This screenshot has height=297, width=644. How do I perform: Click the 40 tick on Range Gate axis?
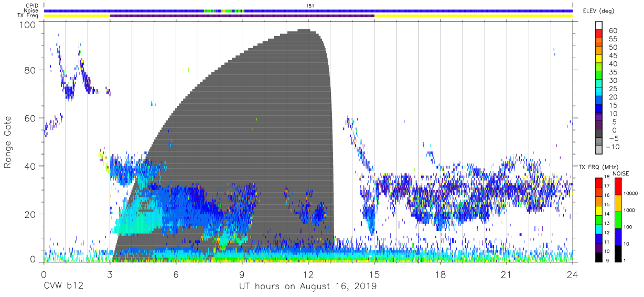point(30,166)
